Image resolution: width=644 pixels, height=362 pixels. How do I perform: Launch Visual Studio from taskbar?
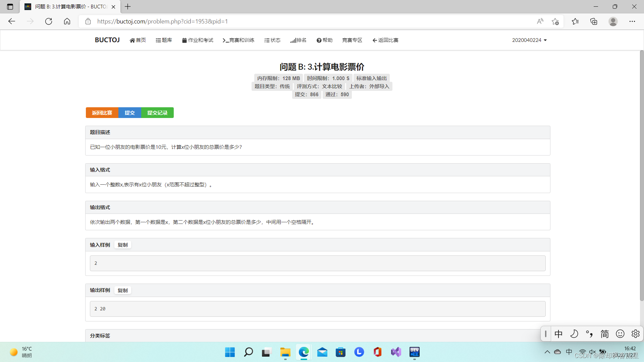click(x=396, y=352)
